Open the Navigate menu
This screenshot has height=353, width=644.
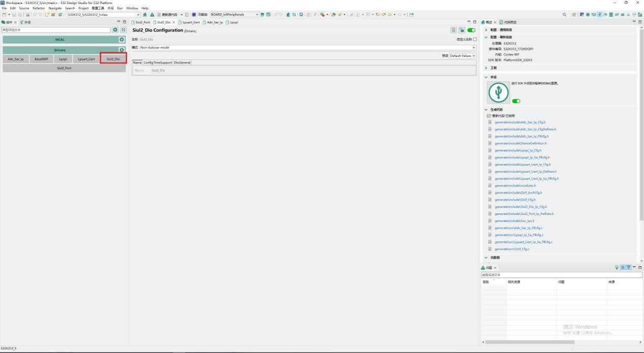tap(55, 8)
